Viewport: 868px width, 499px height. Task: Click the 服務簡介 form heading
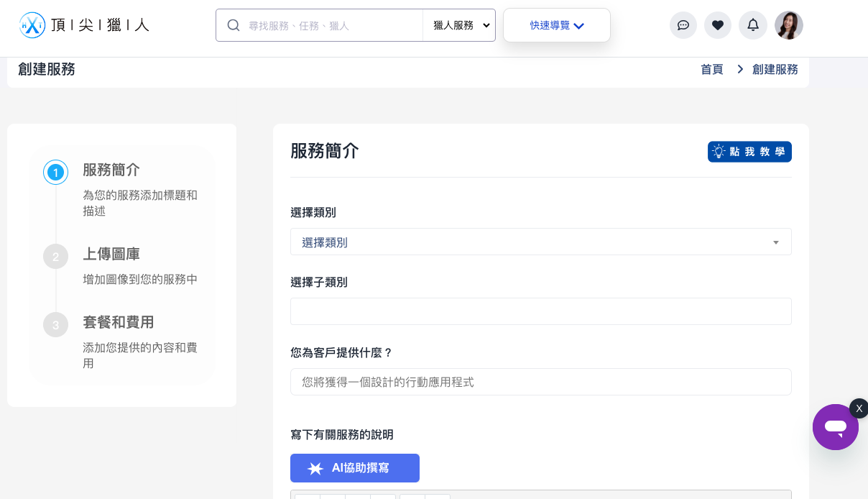325,151
